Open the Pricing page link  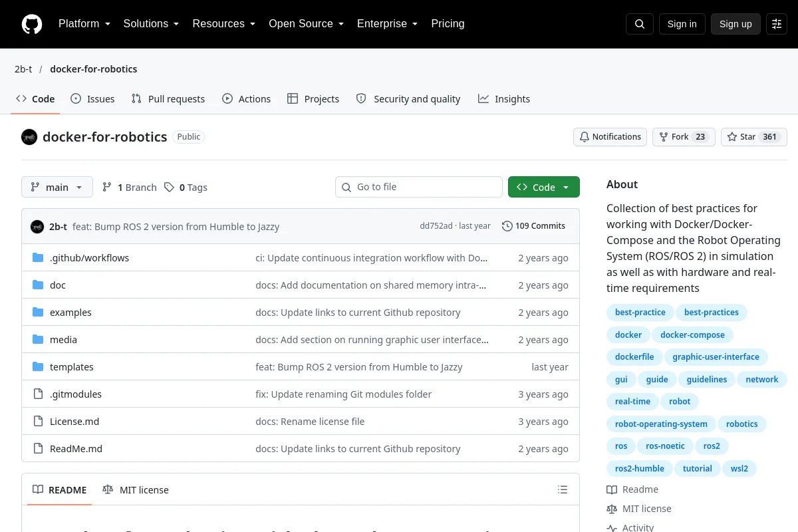coord(448,24)
